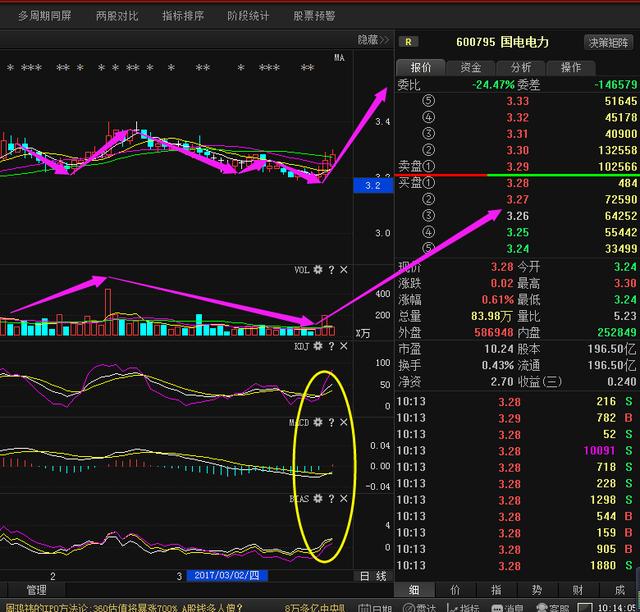This screenshot has height=612, width=640.
Task: Show help for BIAS indicator
Action: pos(331,498)
